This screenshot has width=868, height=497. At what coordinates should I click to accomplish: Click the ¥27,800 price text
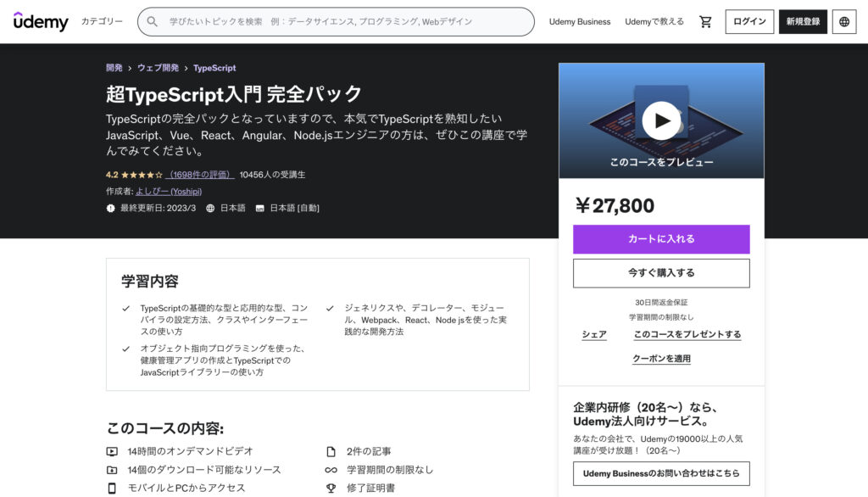tap(615, 205)
